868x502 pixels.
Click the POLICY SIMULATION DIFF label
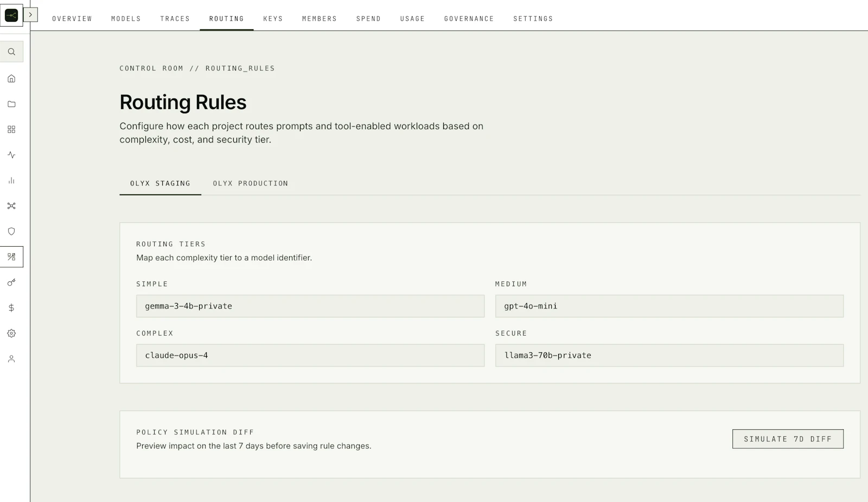195,432
